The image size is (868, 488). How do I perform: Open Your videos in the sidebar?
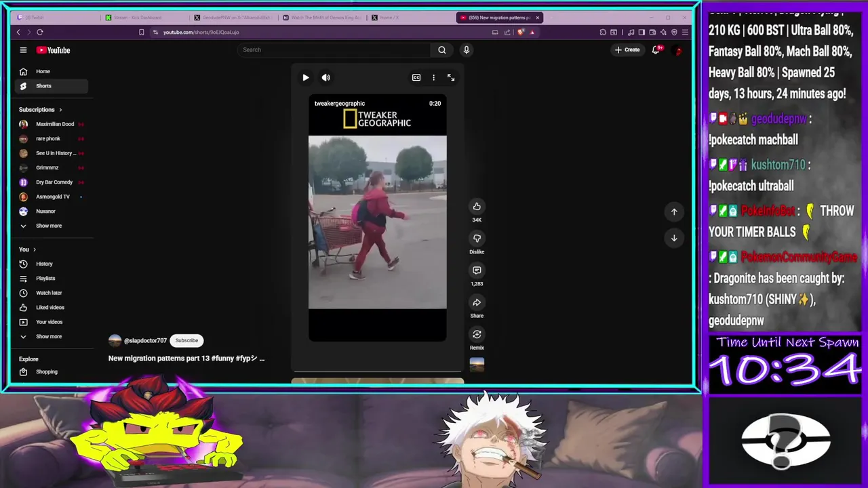point(52,322)
